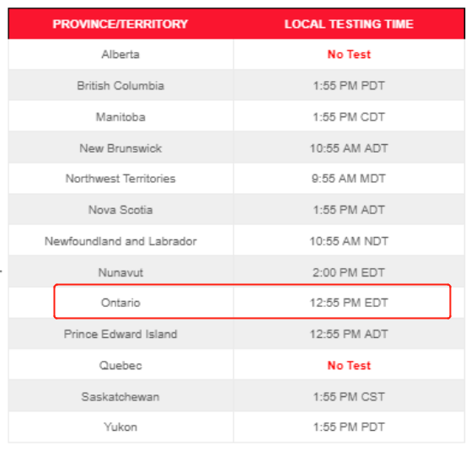Select Quebec's red No Test label
The height and width of the screenshot is (451, 476).
pos(349,365)
